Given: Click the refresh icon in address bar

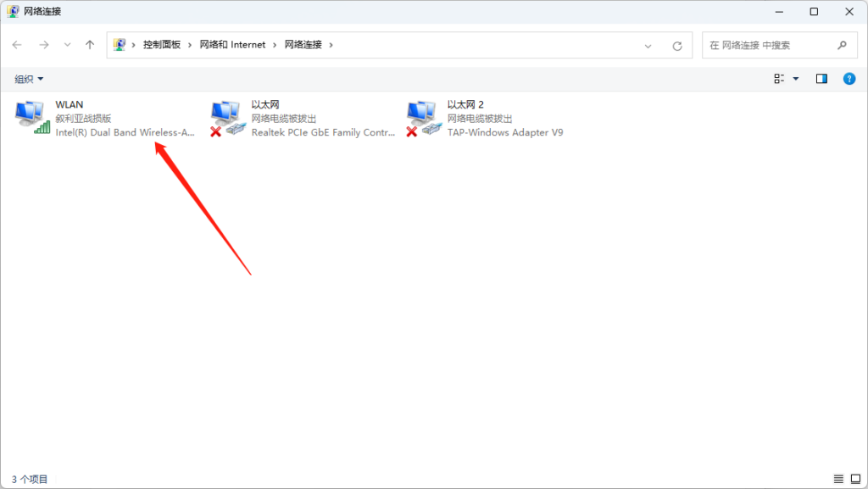Looking at the screenshot, I should click(x=677, y=44).
